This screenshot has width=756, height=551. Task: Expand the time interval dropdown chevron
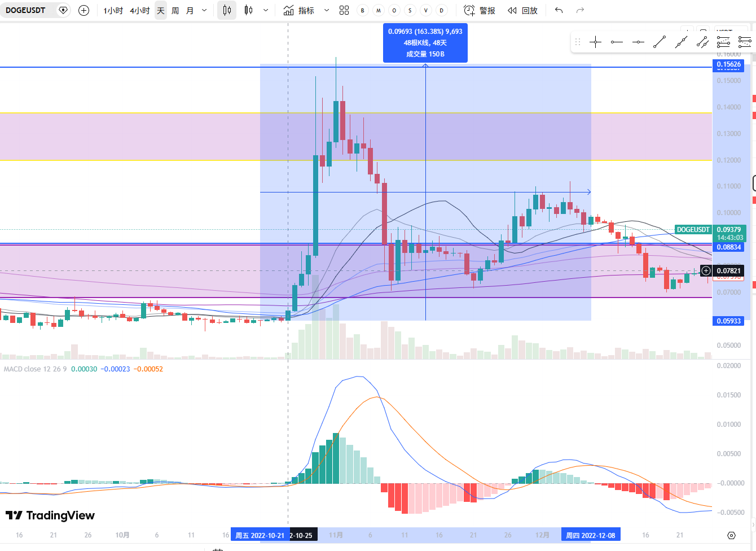click(204, 10)
